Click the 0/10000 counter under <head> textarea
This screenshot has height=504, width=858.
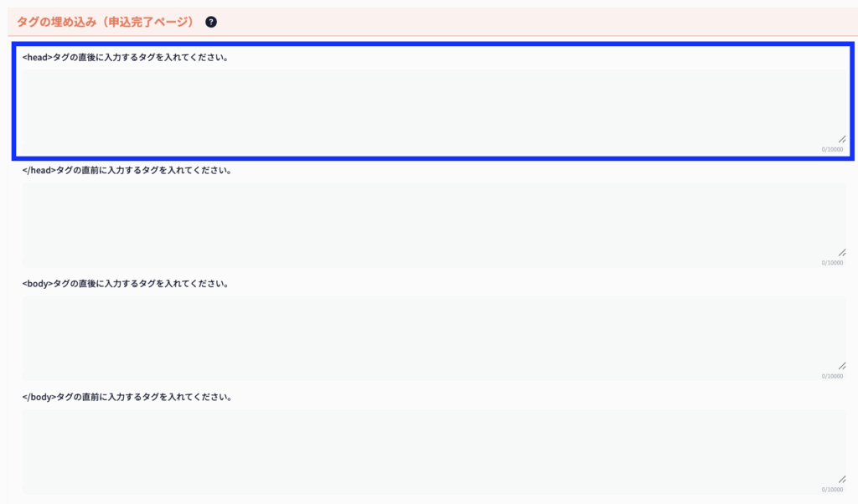coord(833,150)
